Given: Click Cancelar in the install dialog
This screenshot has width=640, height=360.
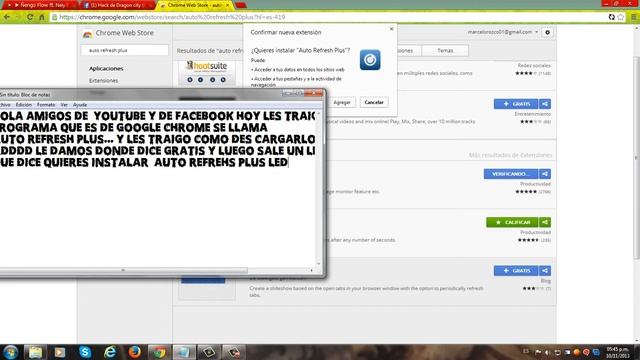Looking at the screenshot, I should (x=374, y=102).
